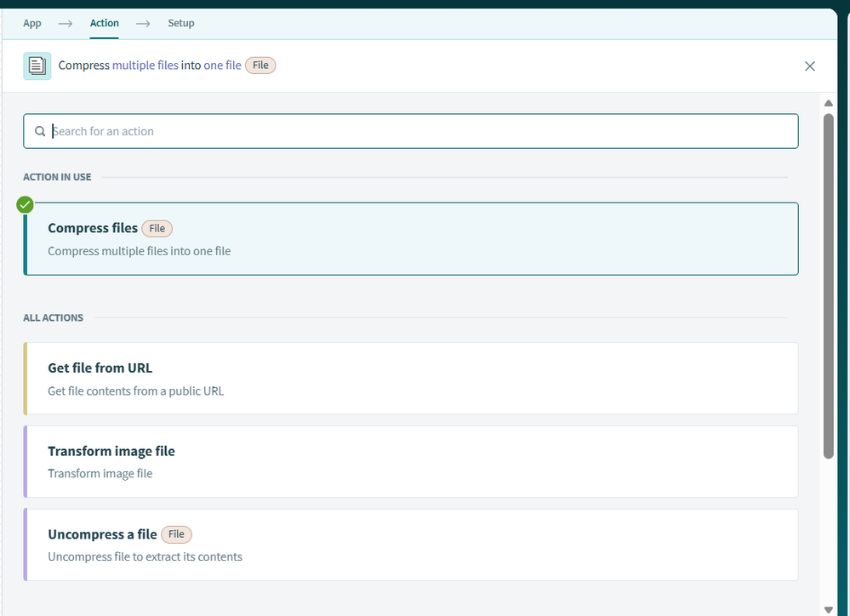The image size is (850, 616).
Task: Click the vertical scrollbar thumb
Action: 828,286
